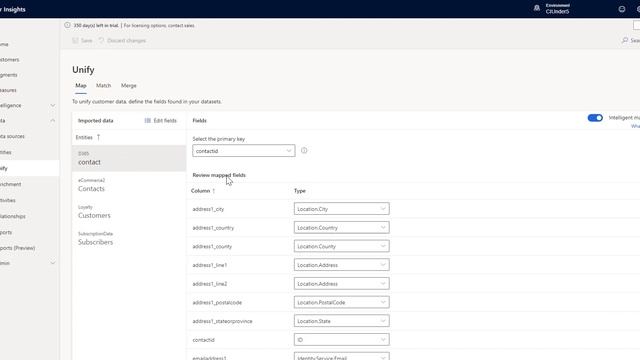Image resolution: width=640 pixels, height=360 pixels.
Task: Click the Edit fields list icon
Action: click(x=148, y=120)
